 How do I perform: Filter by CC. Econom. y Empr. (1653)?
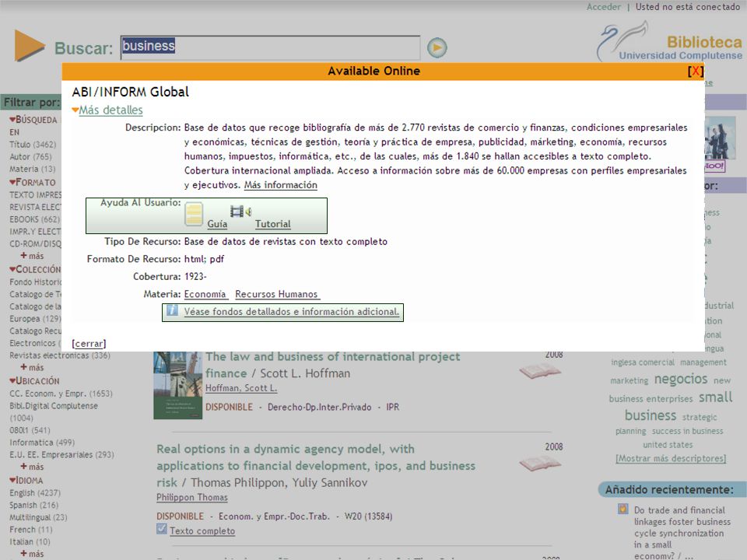click(61, 394)
